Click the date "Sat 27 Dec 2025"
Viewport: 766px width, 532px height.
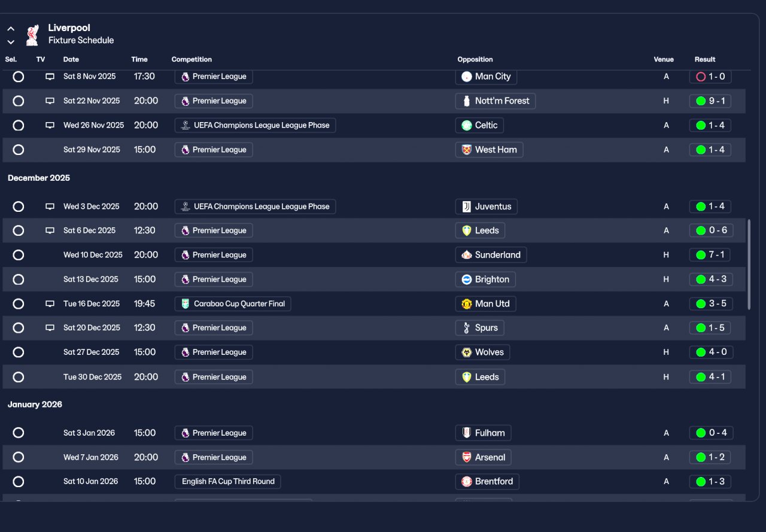click(93, 352)
